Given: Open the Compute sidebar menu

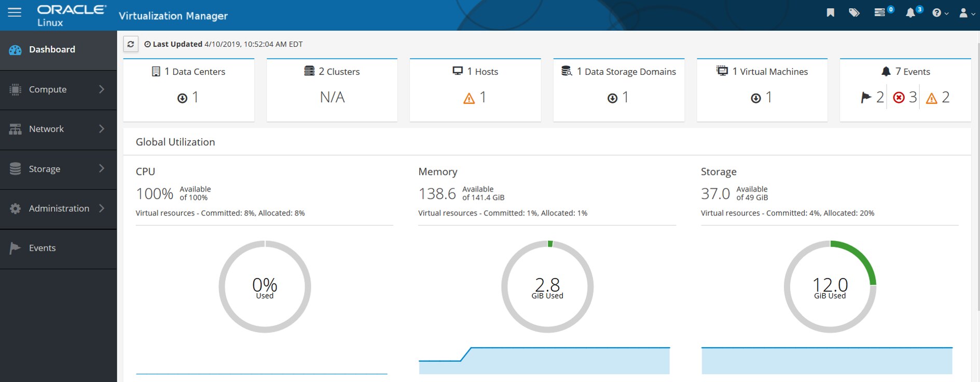Looking at the screenshot, I should (58, 90).
